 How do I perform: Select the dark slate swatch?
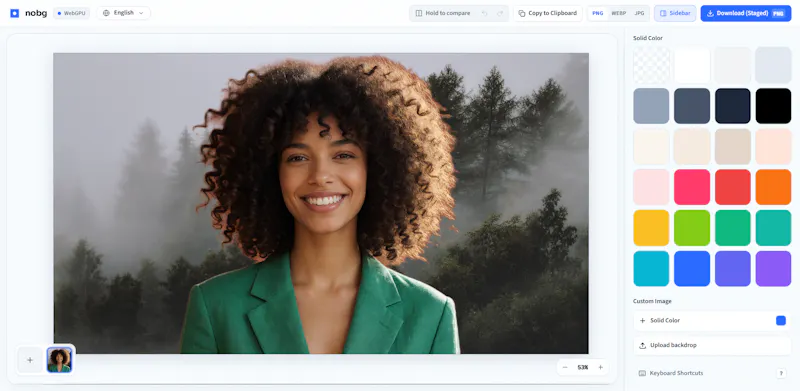[x=692, y=106]
